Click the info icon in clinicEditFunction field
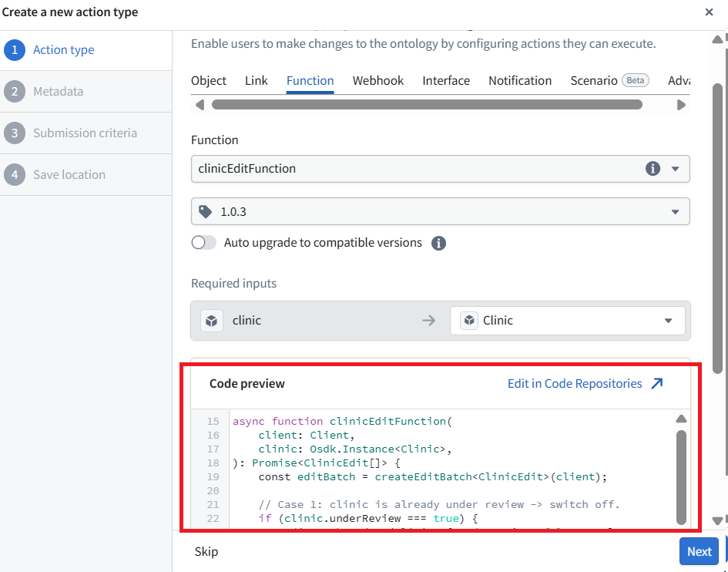Screen dimensions: 728x572 pyautogui.click(x=653, y=168)
